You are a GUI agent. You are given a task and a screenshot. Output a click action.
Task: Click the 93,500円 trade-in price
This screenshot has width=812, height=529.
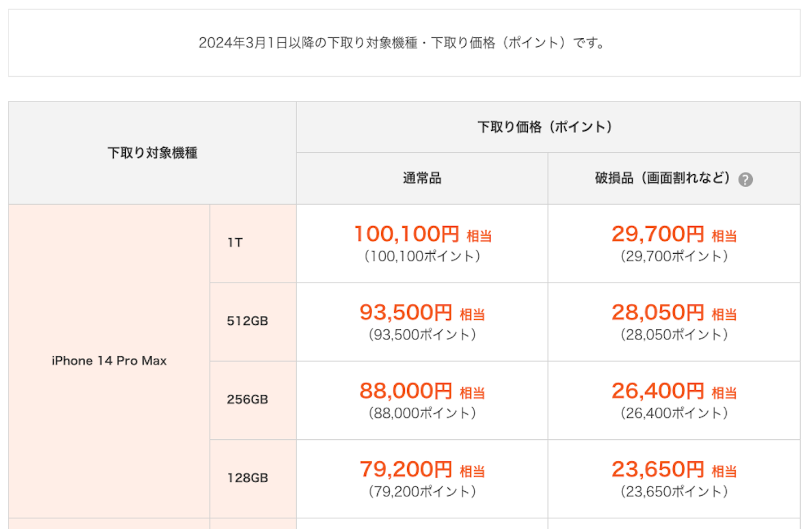406,312
